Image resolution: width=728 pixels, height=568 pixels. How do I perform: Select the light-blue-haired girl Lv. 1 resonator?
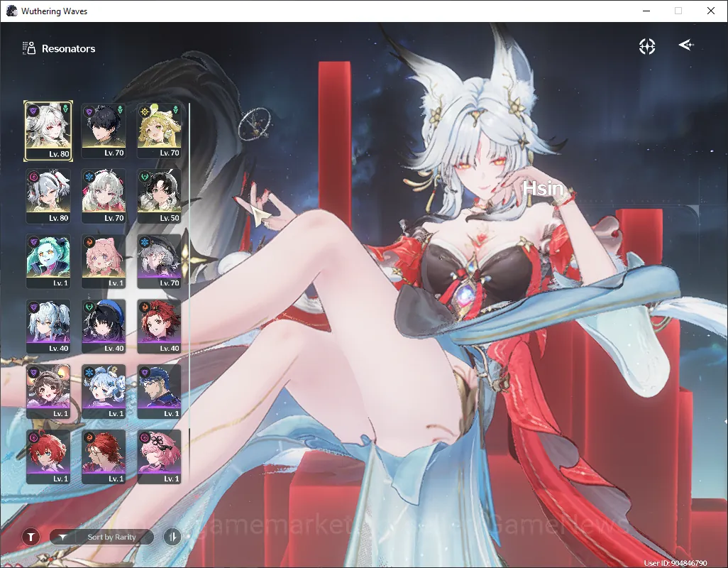click(x=104, y=391)
